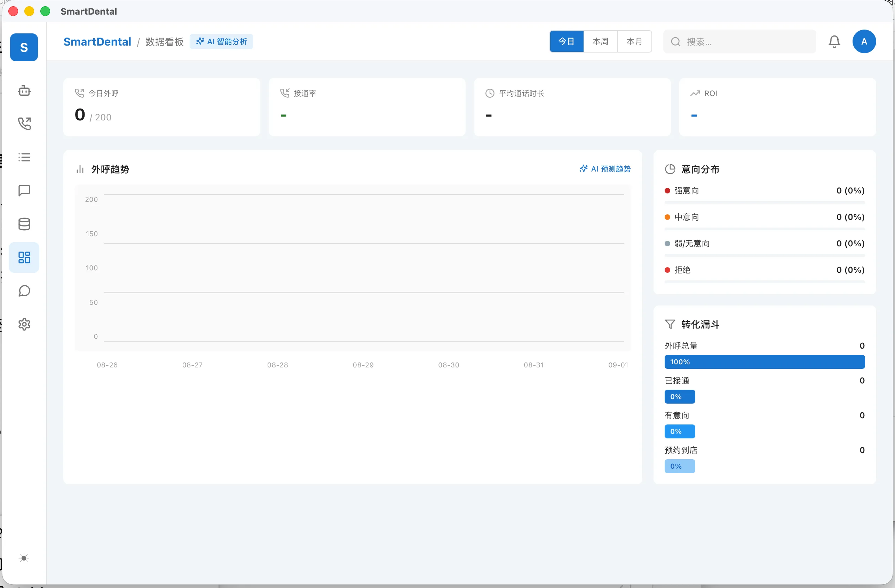895x588 pixels.
Task: Click the SmartDental breadcrumb link
Action: tap(97, 42)
